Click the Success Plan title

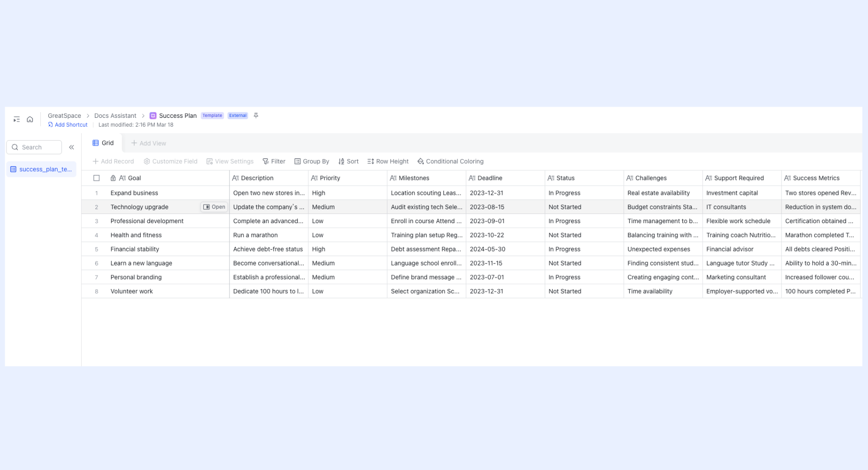178,116
